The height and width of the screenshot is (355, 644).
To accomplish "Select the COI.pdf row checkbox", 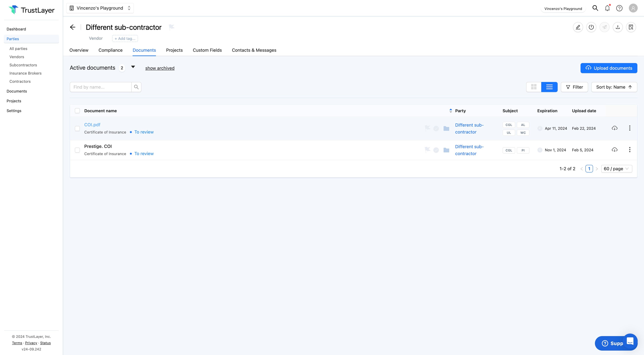I will click(77, 128).
